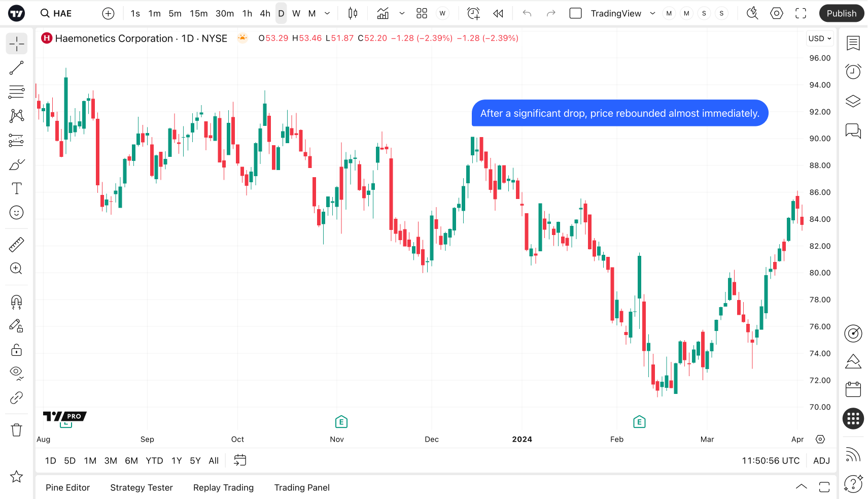Open the help center question icon
868x499 pixels.
pos(853,484)
